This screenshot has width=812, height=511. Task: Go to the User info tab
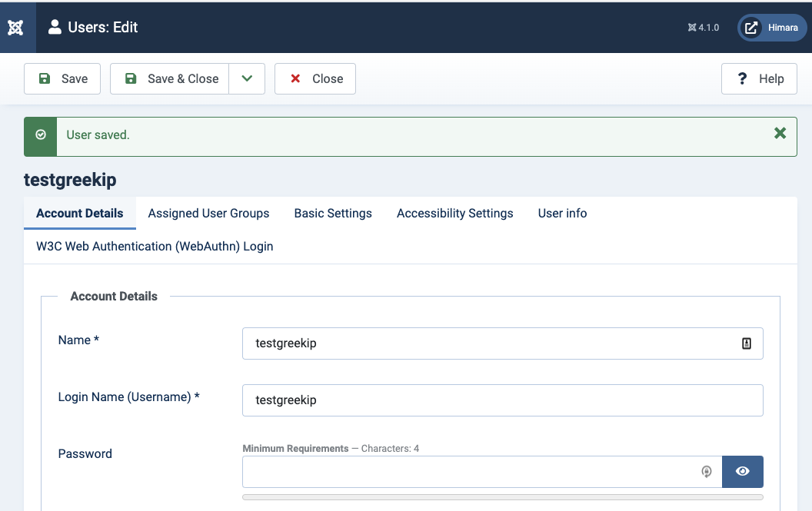pos(562,213)
